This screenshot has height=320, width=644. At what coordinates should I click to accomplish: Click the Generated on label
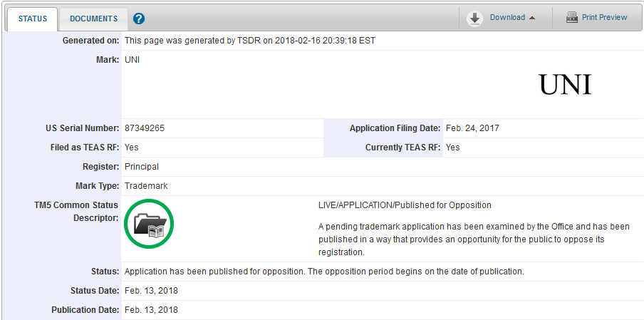point(90,41)
